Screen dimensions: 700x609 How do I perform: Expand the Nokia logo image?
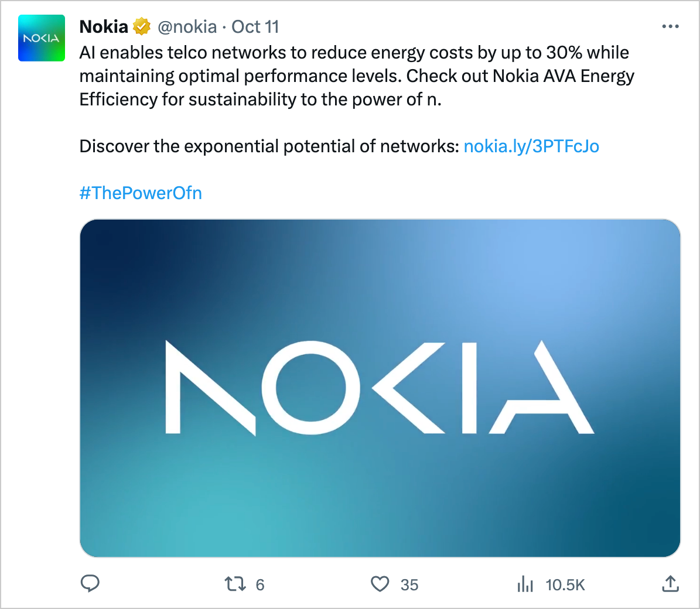(x=380, y=388)
